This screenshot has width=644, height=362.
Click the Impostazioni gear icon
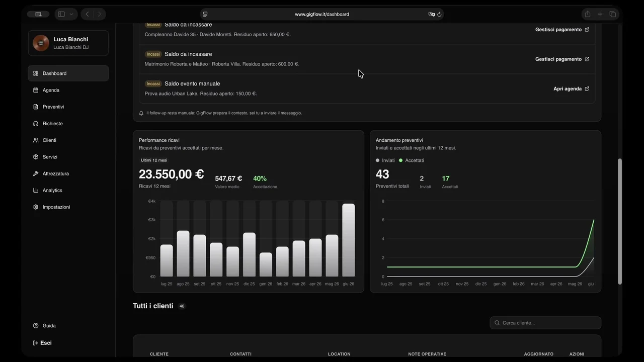coord(36,207)
